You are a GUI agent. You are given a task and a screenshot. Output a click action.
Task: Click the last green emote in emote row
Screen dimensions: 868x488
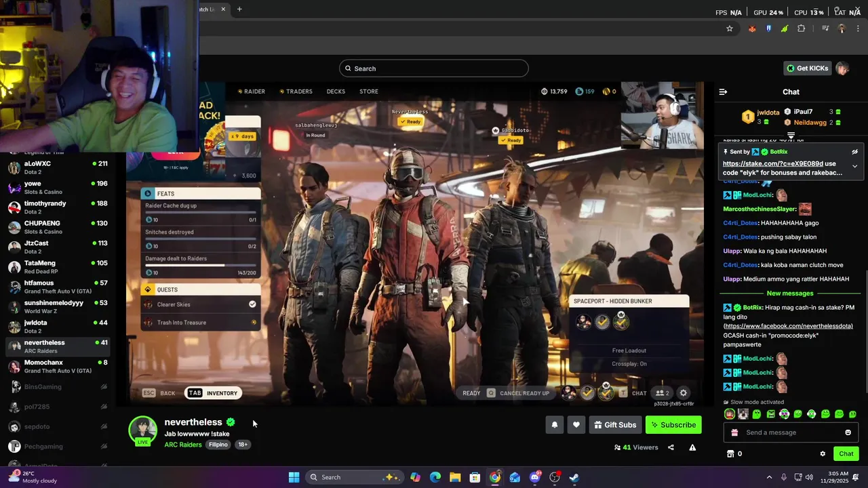[852, 414]
